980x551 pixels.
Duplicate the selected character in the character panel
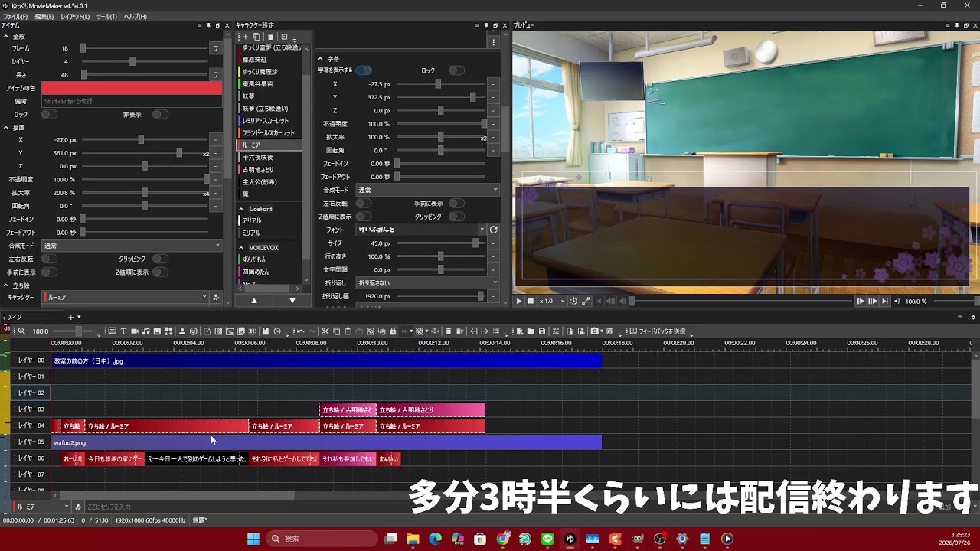coord(257,37)
